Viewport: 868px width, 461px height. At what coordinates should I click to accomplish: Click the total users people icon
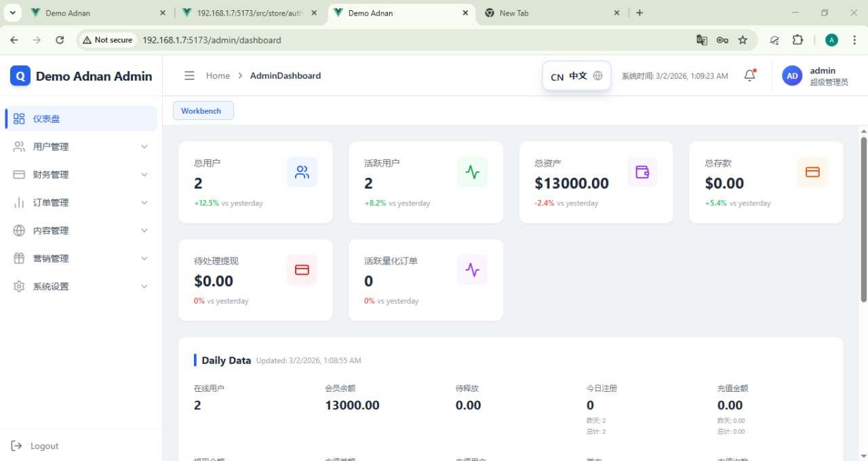coord(302,172)
